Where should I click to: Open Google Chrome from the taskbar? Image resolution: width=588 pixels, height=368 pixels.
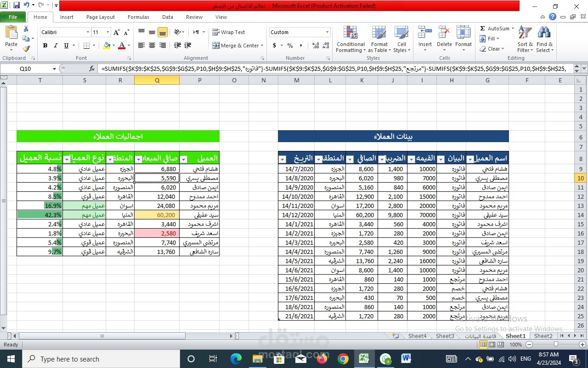coord(343,359)
